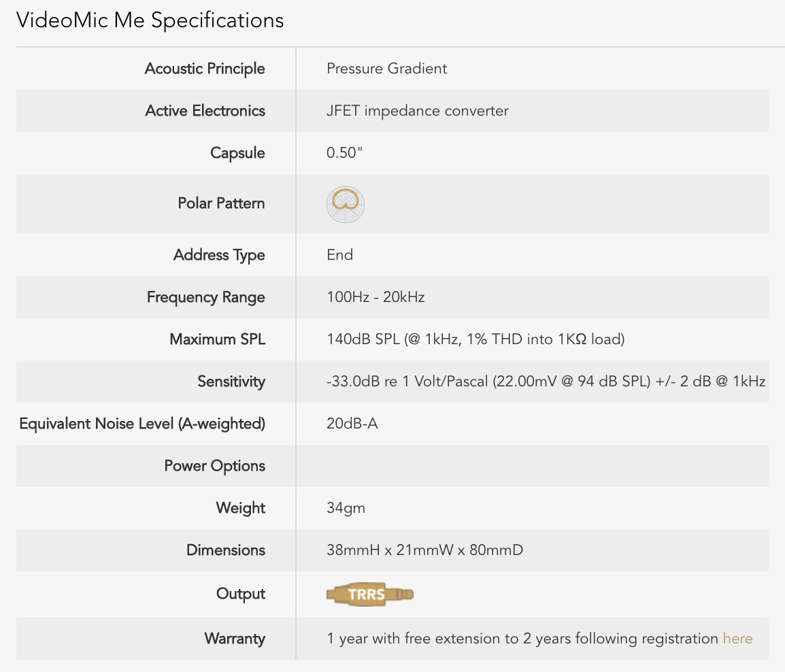
Task: Click the cardioid polar pattern icon
Action: 346,203
